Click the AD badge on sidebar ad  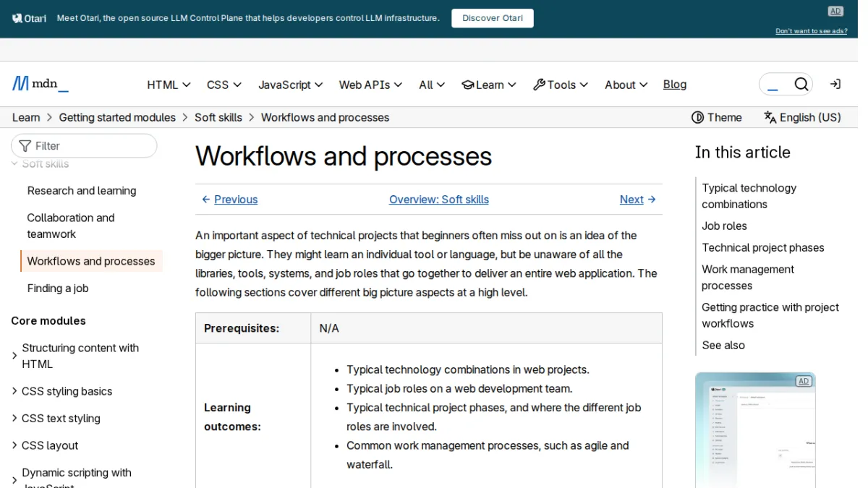pyautogui.click(x=803, y=381)
